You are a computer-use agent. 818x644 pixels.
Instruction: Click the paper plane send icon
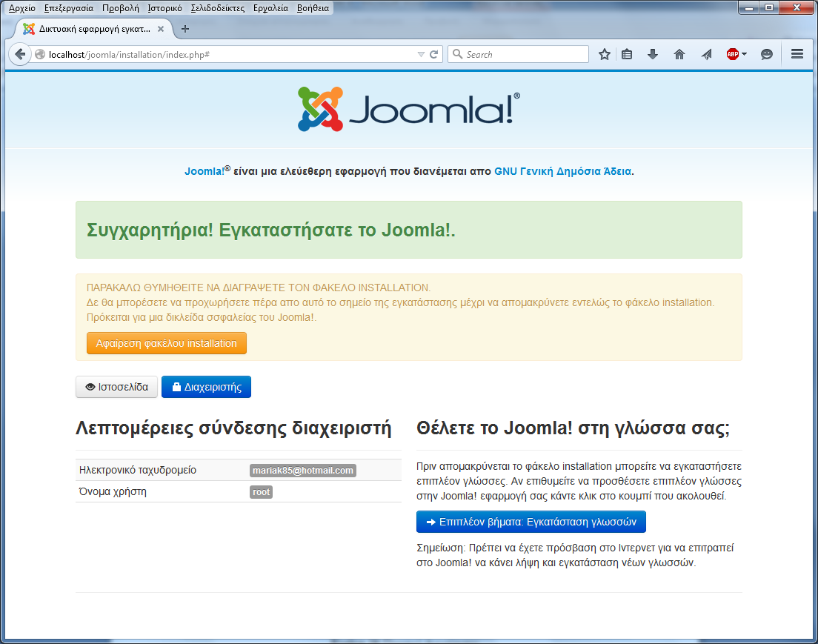(x=706, y=54)
